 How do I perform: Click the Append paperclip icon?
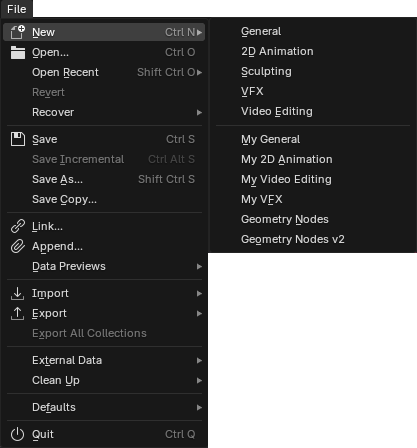pyautogui.click(x=18, y=246)
